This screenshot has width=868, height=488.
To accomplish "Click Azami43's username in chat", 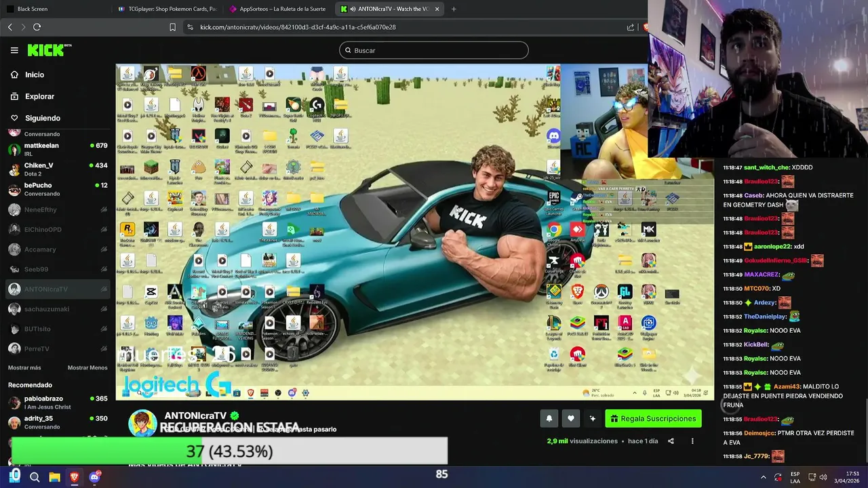I will 787,386.
